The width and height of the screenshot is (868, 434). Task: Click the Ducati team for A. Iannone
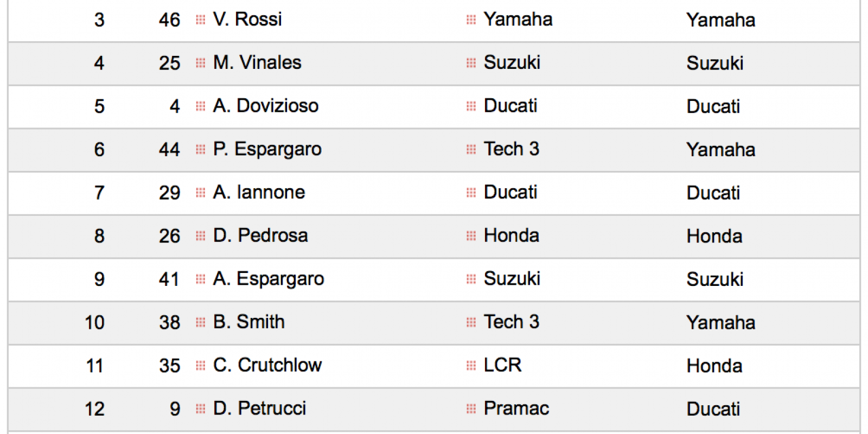(x=510, y=192)
